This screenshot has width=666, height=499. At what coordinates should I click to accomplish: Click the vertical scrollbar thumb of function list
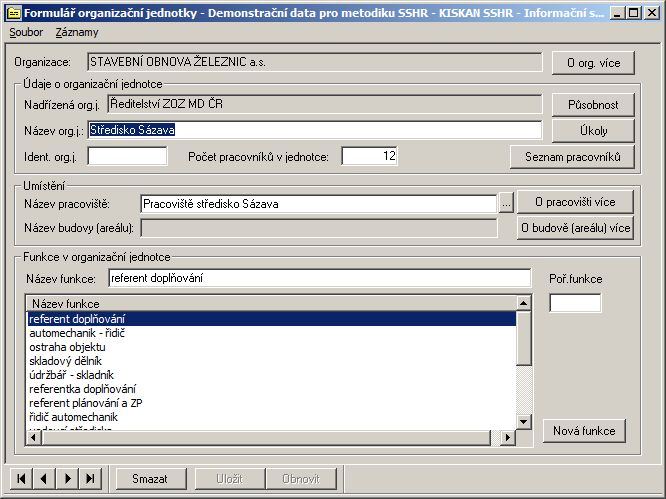coord(524,338)
